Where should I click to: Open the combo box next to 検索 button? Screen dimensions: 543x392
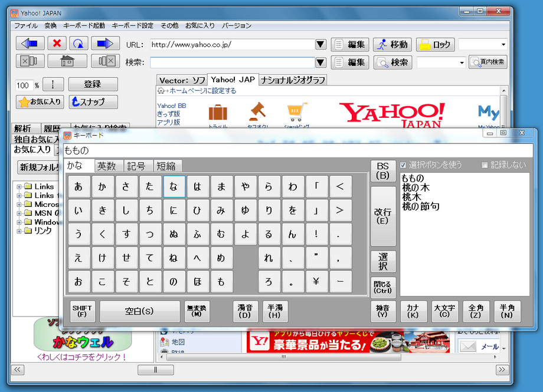click(x=462, y=62)
